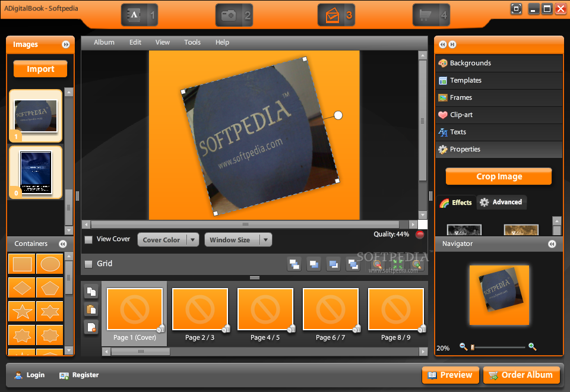Go to step 1 album setup icon
This screenshot has height=392, width=570.
click(140, 15)
